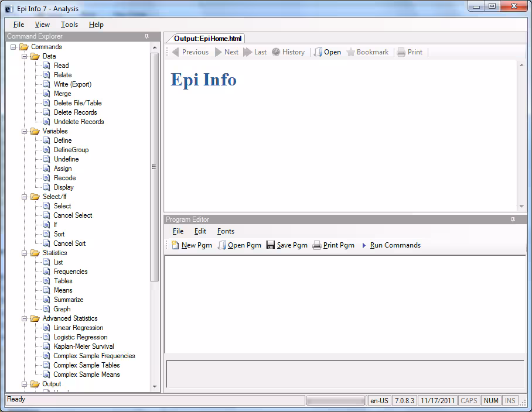Expand the Output folder
532x412 pixels.
tap(25, 384)
